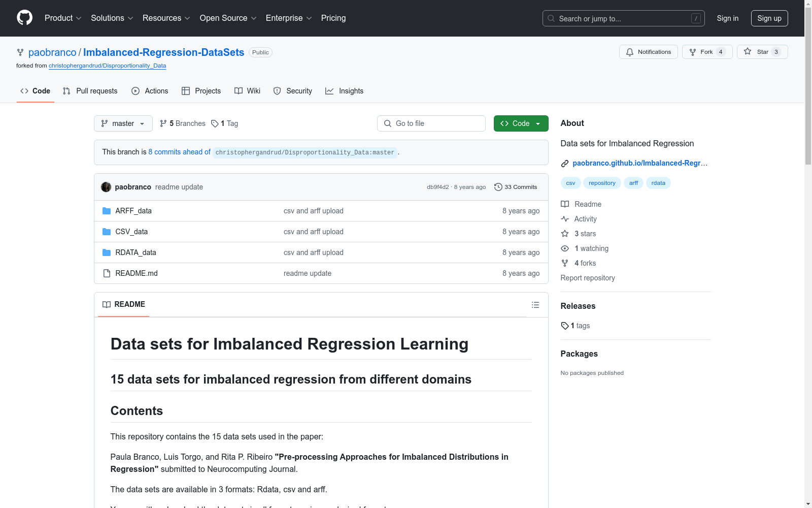Expand the Solutions menu
The width and height of the screenshot is (812, 508).
pyautogui.click(x=112, y=18)
